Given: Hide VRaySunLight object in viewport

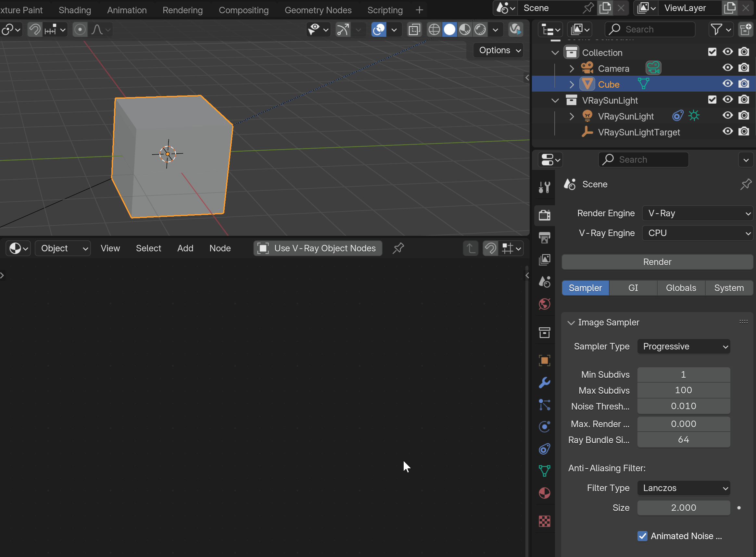Looking at the screenshot, I should click(728, 116).
